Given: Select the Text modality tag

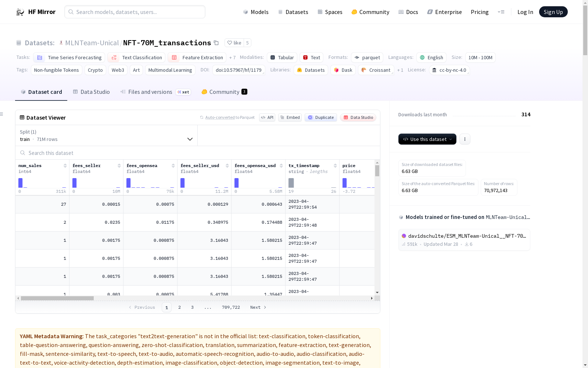Looking at the screenshot, I should coord(311,57).
